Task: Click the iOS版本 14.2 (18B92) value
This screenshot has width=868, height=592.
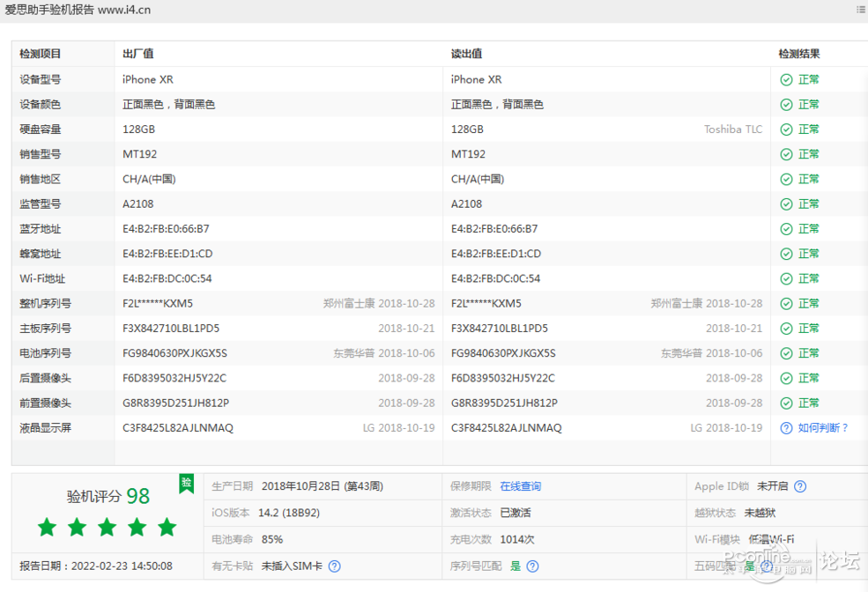Action: (x=289, y=513)
